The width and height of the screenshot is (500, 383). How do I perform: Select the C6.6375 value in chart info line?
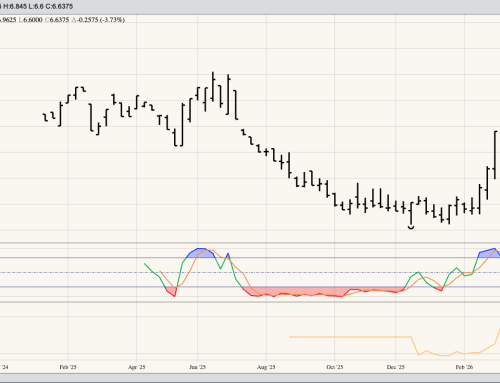click(x=57, y=20)
